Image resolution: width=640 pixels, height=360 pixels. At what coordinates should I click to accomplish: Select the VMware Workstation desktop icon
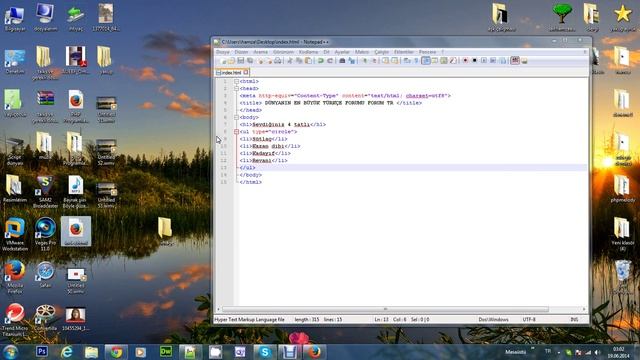[x=15, y=234]
